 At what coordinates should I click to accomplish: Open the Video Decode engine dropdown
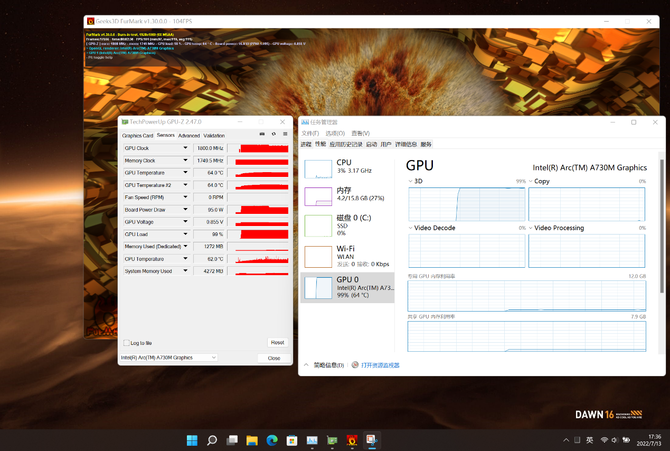tap(411, 228)
